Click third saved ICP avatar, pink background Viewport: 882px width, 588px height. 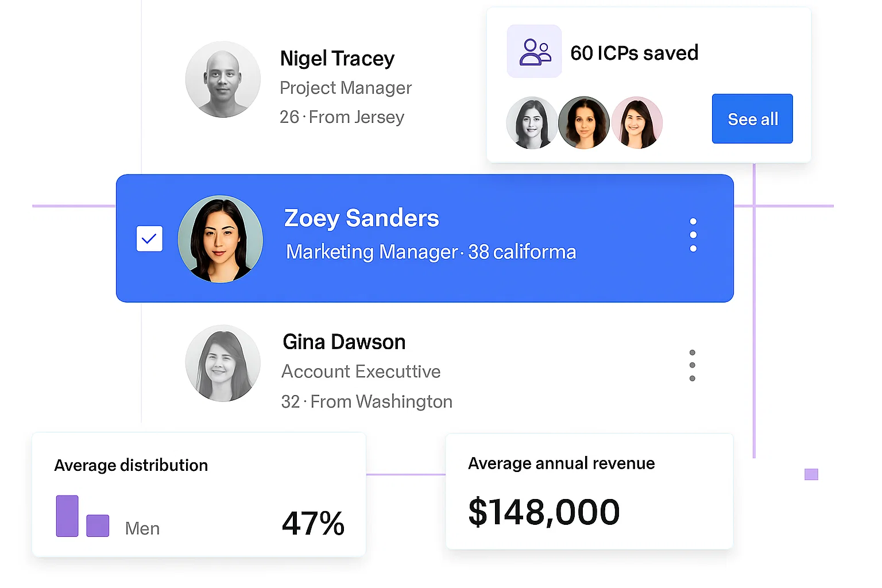[x=637, y=123]
